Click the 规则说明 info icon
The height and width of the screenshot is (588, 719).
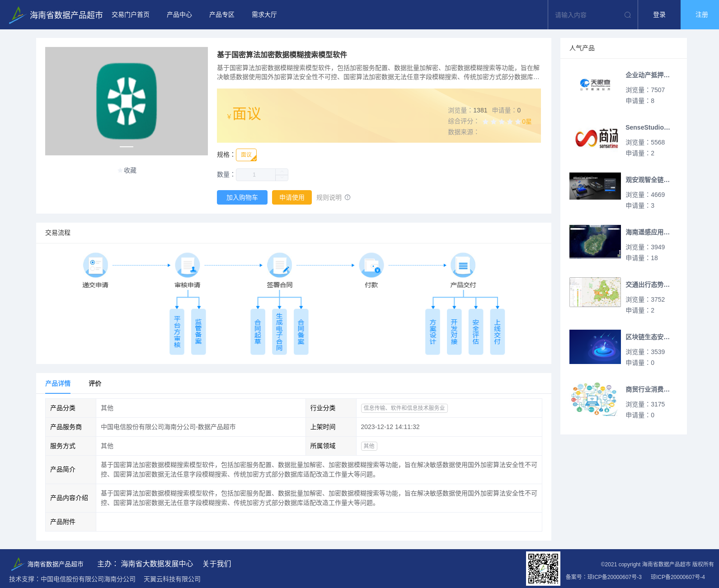348,197
